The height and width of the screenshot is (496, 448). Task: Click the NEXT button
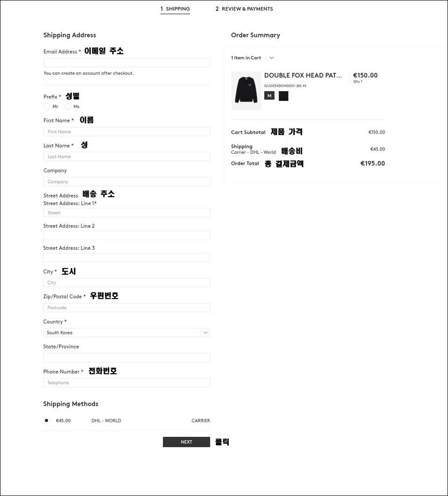(x=187, y=442)
